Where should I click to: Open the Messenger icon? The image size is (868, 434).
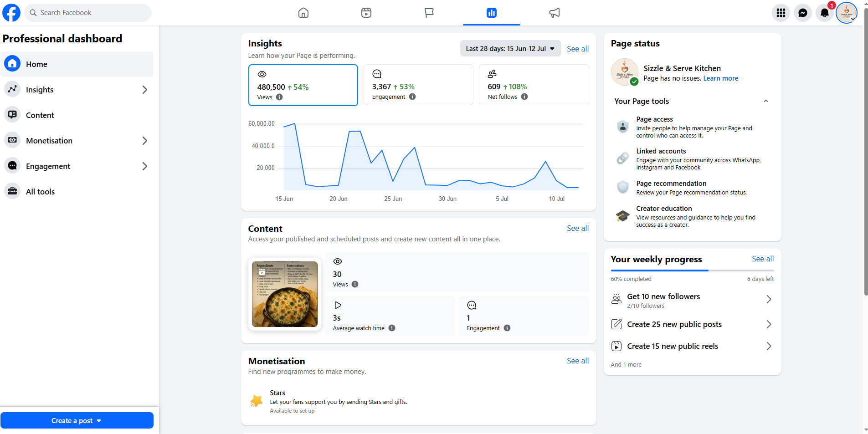803,13
